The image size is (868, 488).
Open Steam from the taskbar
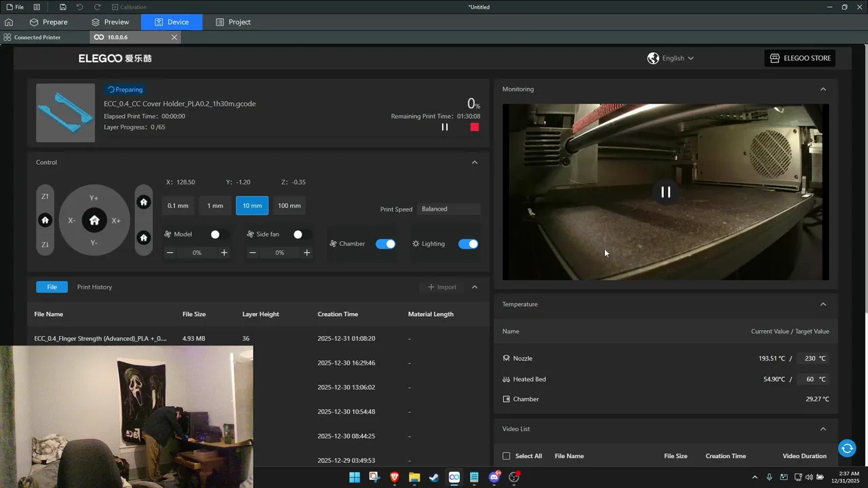point(434,477)
